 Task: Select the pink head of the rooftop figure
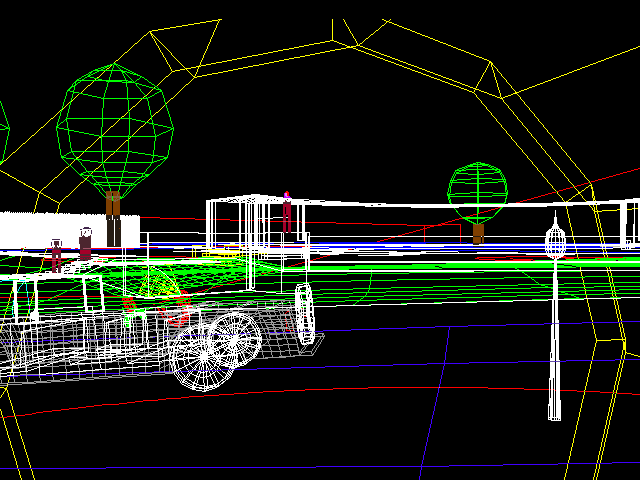point(287,196)
